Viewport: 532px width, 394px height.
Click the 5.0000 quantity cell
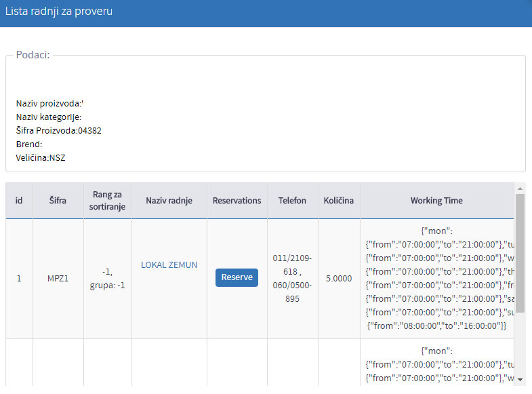[x=338, y=278]
